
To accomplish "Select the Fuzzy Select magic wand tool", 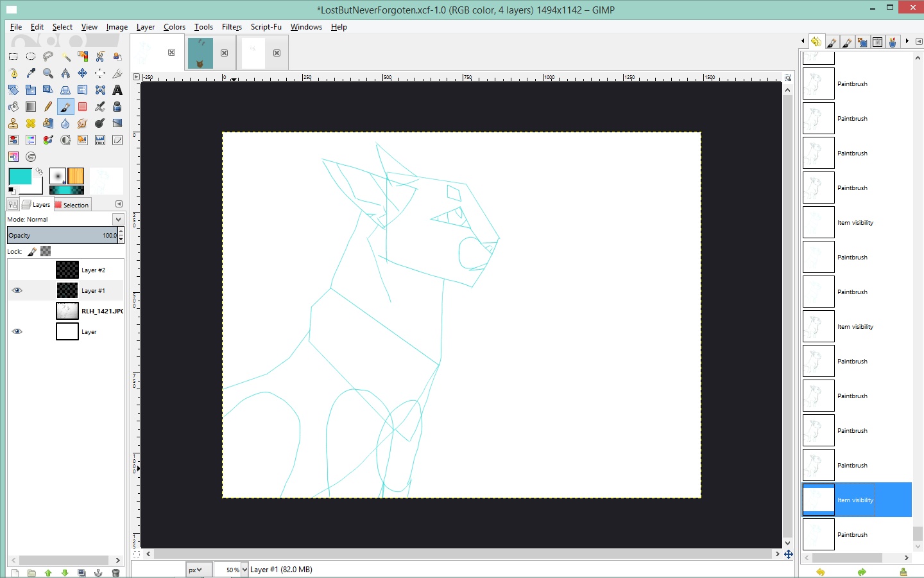I will [x=65, y=57].
